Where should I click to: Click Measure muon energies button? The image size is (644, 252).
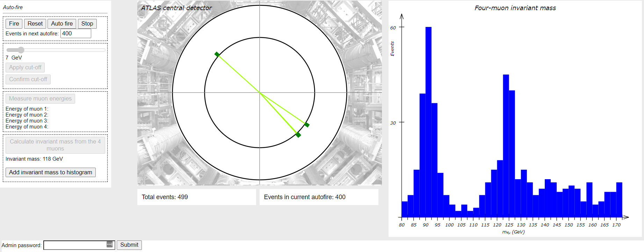point(40,99)
